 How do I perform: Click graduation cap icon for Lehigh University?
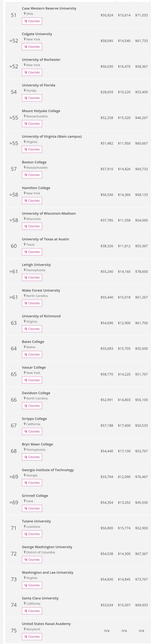click(x=26, y=278)
